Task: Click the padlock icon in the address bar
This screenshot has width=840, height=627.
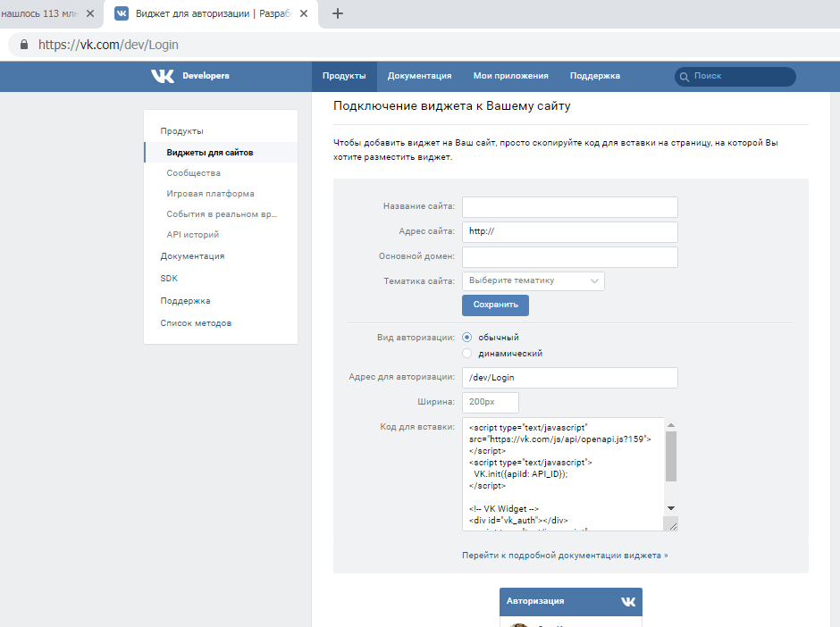Action: pos(23,45)
